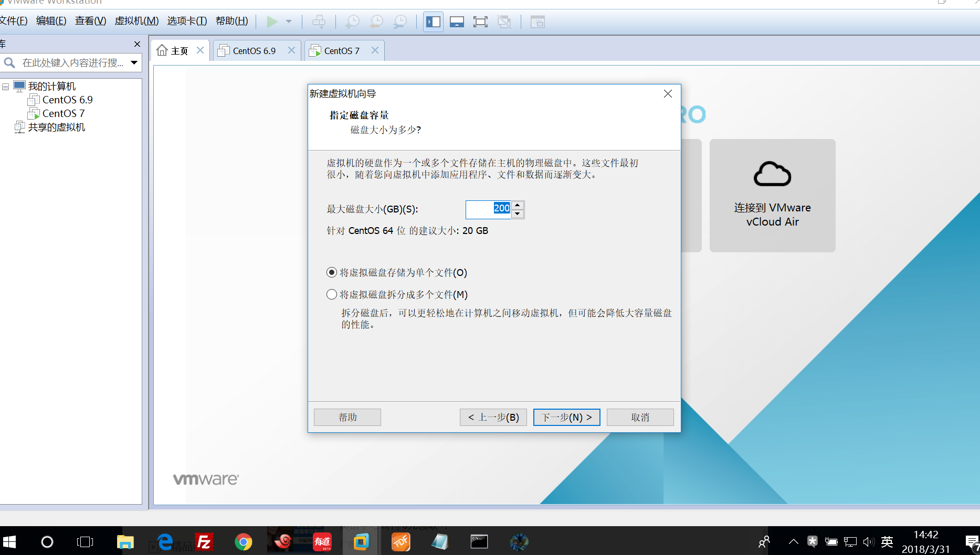This screenshot has width=980, height=555.
Task: Select 共享的虚拟机 in the library tree
Action: point(56,127)
